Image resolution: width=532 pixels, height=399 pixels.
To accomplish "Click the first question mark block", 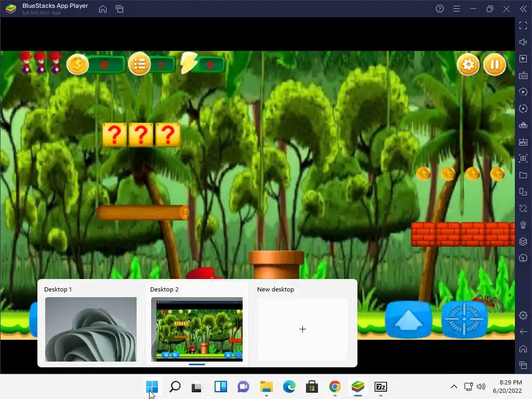I will 114,135.
